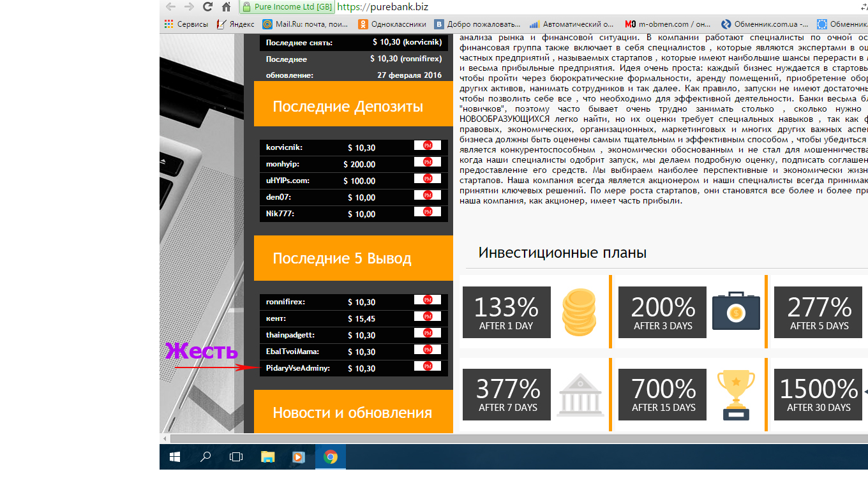Open File Explorer from the taskbar
The image size is (868, 490).
pos(267,457)
